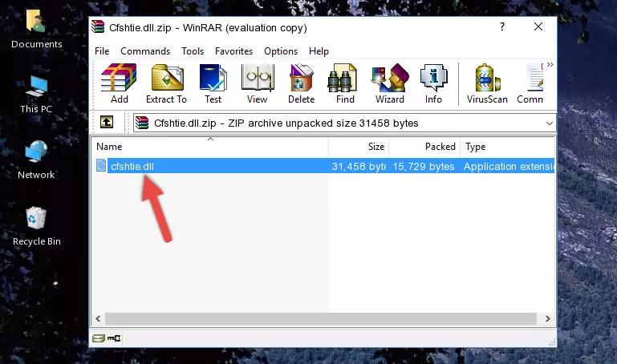
Task: Open the Options menu
Action: click(281, 51)
